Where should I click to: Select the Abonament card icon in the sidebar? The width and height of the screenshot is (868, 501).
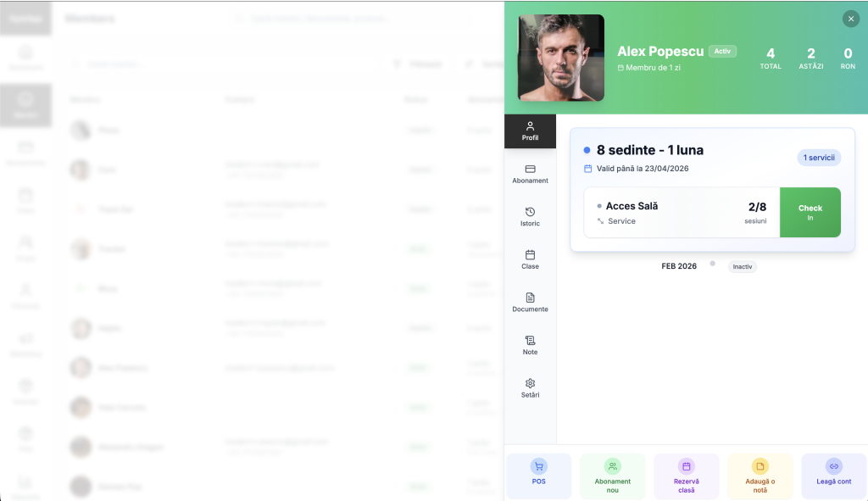[530, 170]
